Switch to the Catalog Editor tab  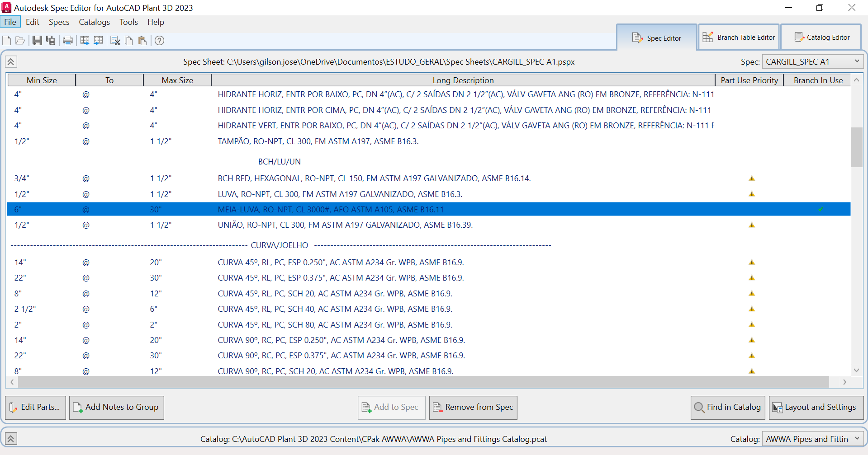(x=821, y=38)
